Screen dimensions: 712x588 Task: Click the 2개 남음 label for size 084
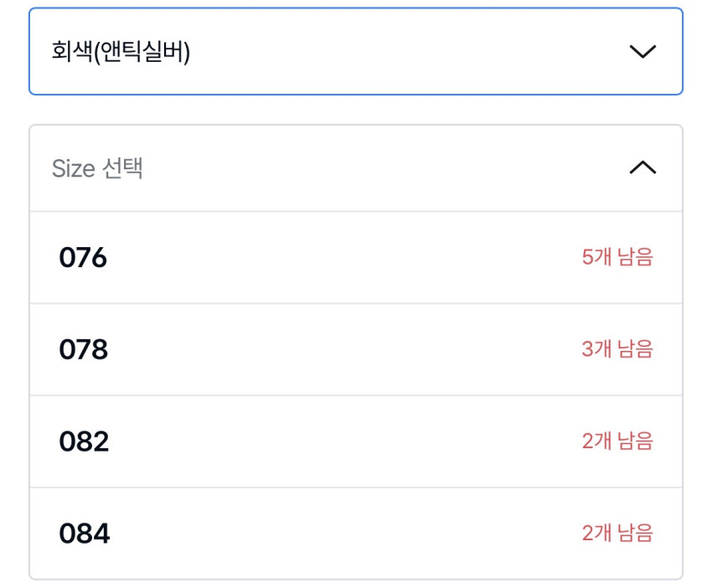(x=617, y=534)
